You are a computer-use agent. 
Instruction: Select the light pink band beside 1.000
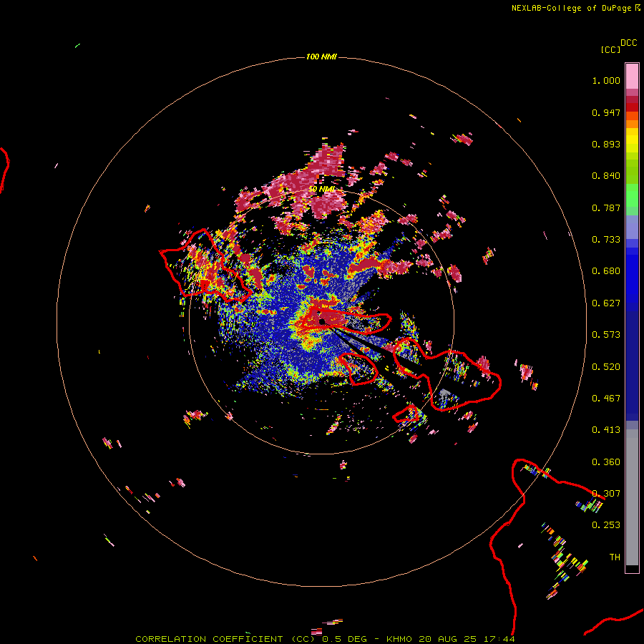(632, 76)
